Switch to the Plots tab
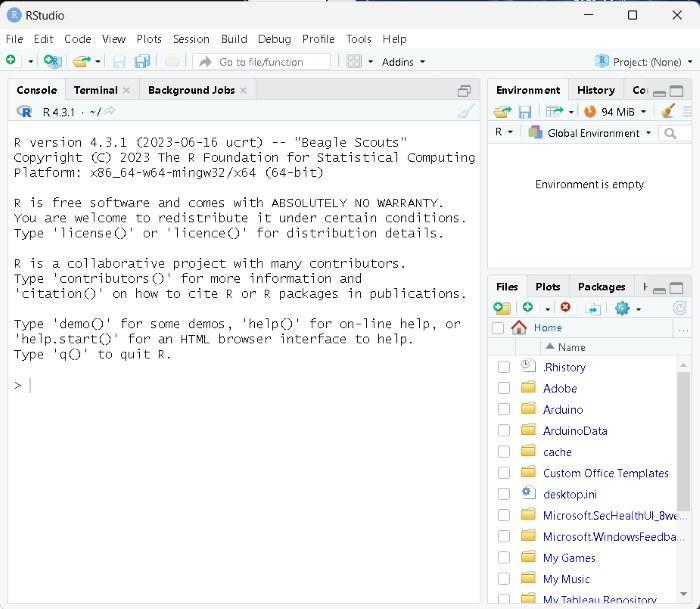This screenshot has width=700, height=609. [548, 287]
